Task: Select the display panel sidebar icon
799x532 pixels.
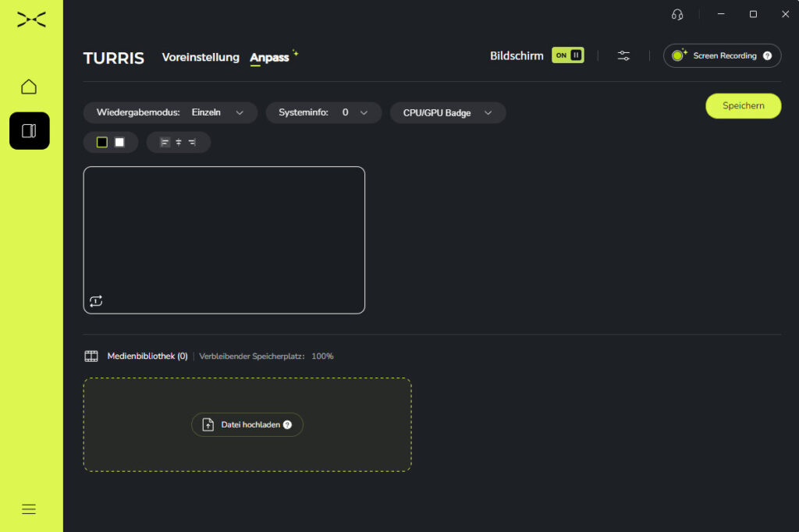Action: tap(29, 131)
